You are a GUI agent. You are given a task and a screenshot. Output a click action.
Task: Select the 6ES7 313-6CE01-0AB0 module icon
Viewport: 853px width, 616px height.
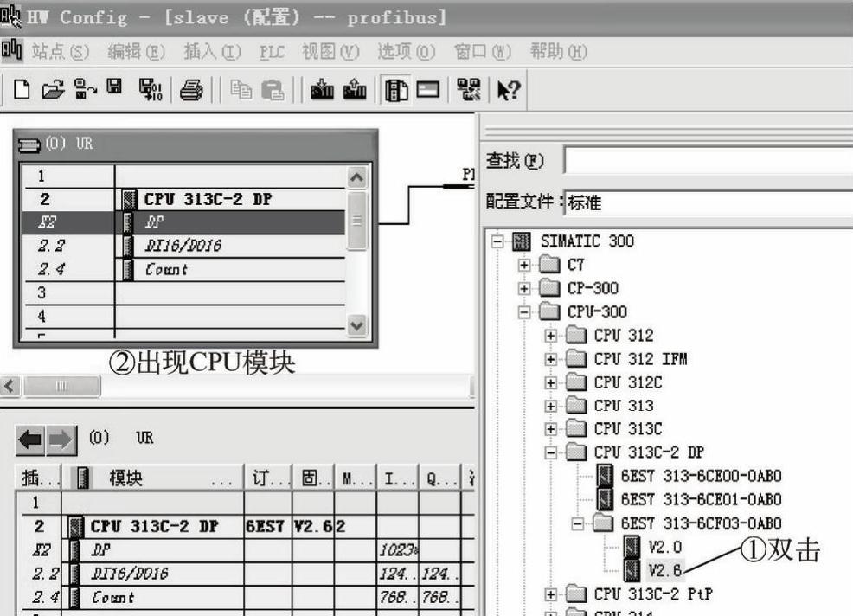coord(605,498)
